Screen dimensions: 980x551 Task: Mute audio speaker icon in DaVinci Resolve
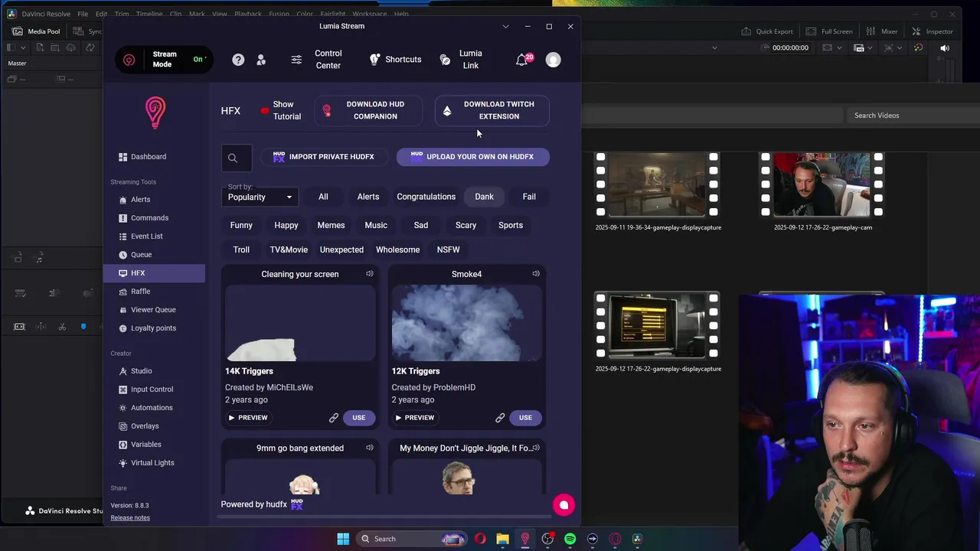945,48
